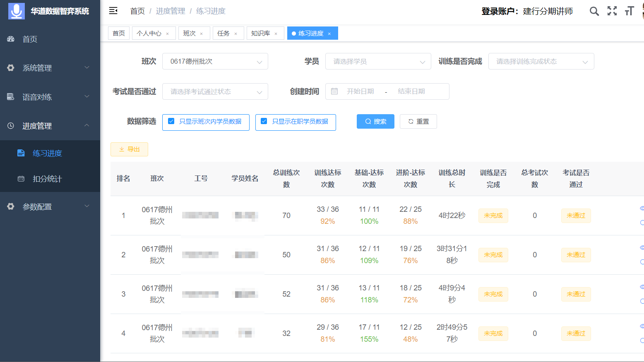Toggle fullscreen with the expand icon
Screen dimensions: 644x362
[x=612, y=11]
